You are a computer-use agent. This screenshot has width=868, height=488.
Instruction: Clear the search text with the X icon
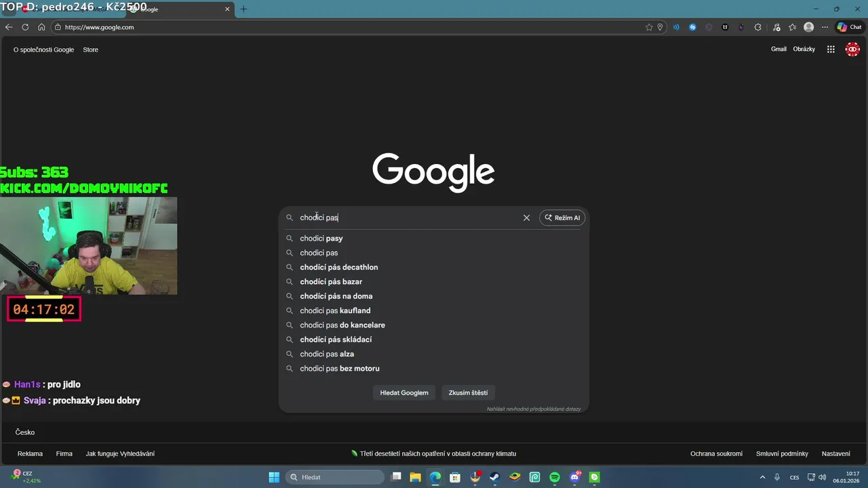point(526,218)
